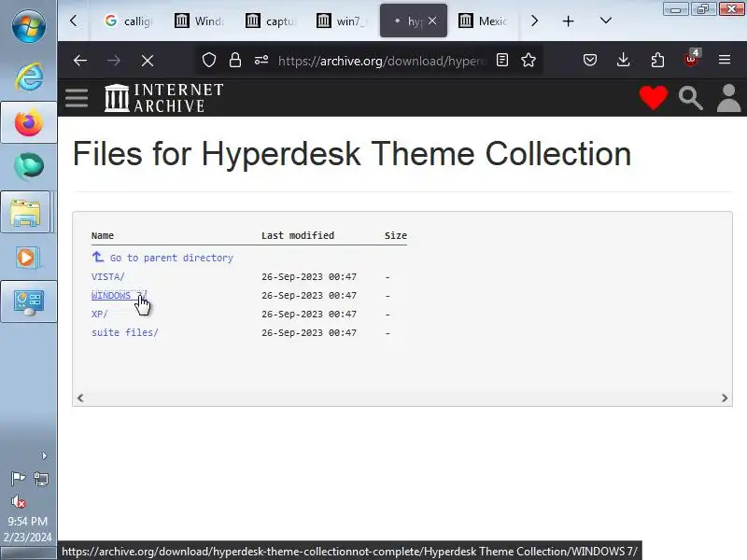Launch Internet Explorer from taskbar
The width and height of the screenshot is (747, 560).
pos(29,77)
